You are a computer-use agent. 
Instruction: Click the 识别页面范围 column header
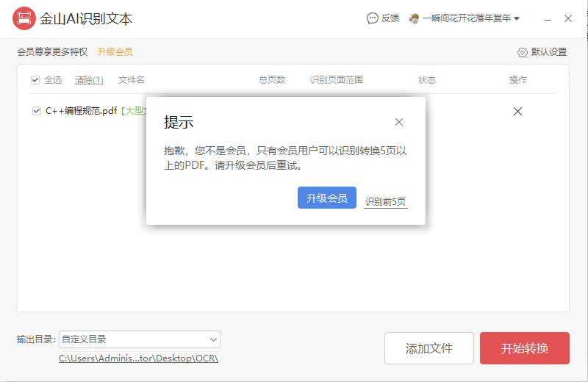337,80
